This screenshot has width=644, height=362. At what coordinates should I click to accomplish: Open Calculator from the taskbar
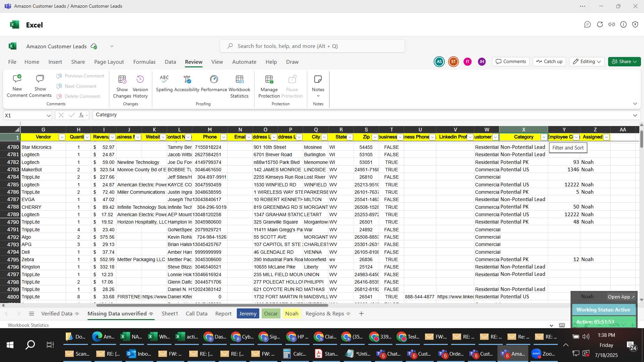294,354
